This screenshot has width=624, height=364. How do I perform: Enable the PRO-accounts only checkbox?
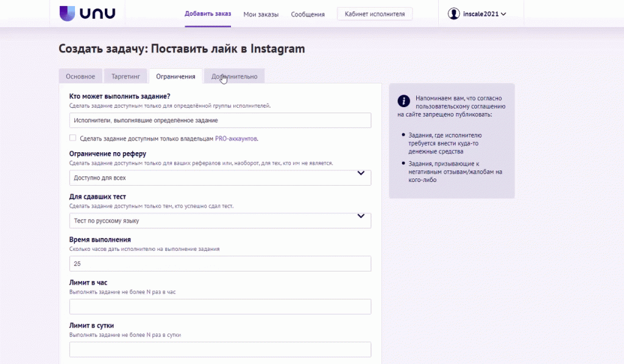73,138
